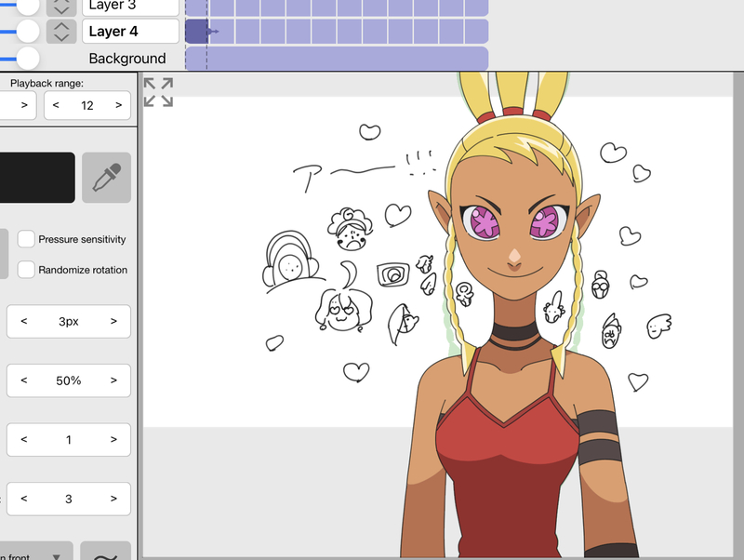Click the 12 playback range value
This screenshot has height=560, width=744.
(x=87, y=105)
